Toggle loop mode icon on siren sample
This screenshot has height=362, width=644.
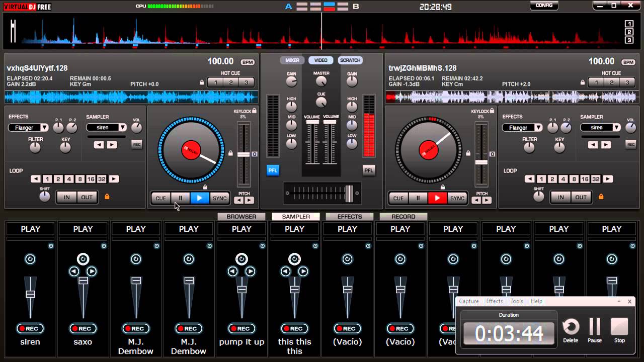[x=30, y=259]
